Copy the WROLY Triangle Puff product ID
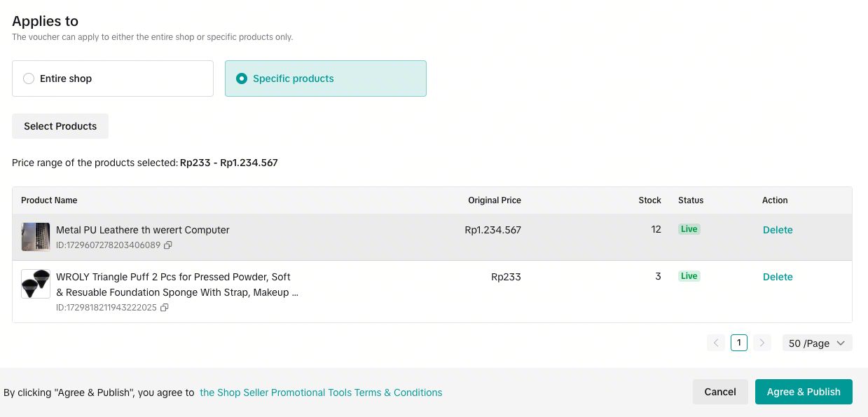Screen dimensions: 868x417 [x=165, y=308]
